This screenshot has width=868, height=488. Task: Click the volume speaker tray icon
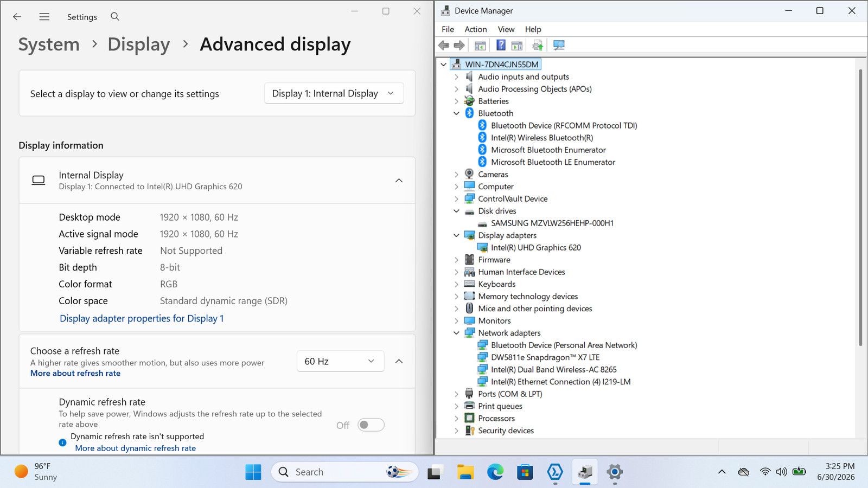[x=781, y=472]
